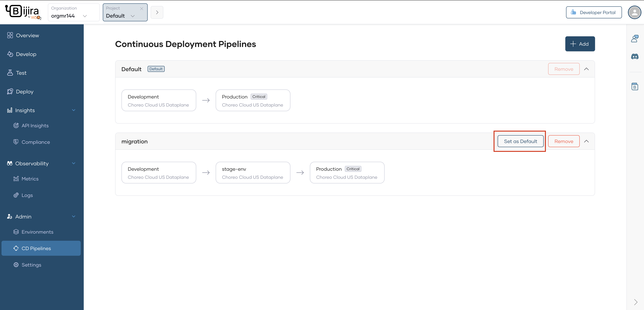This screenshot has width=644, height=310.
Task: Set the migration pipeline as default
Action: tap(520, 141)
